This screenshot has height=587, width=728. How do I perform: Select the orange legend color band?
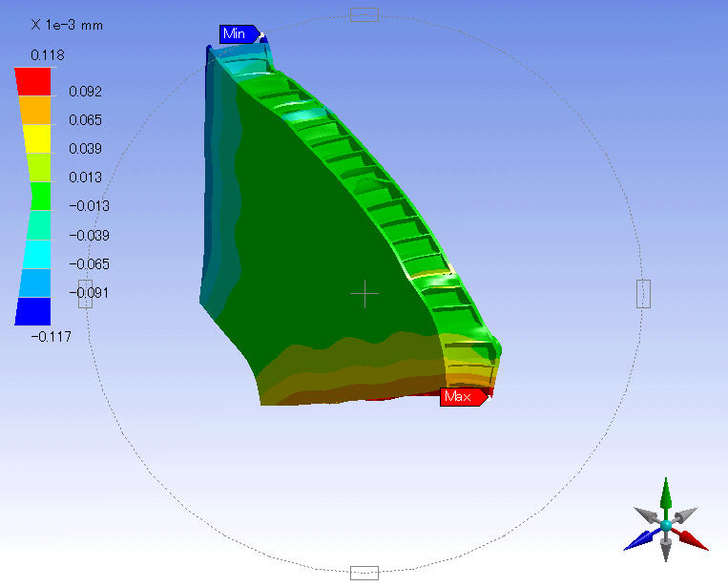click(34, 111)
